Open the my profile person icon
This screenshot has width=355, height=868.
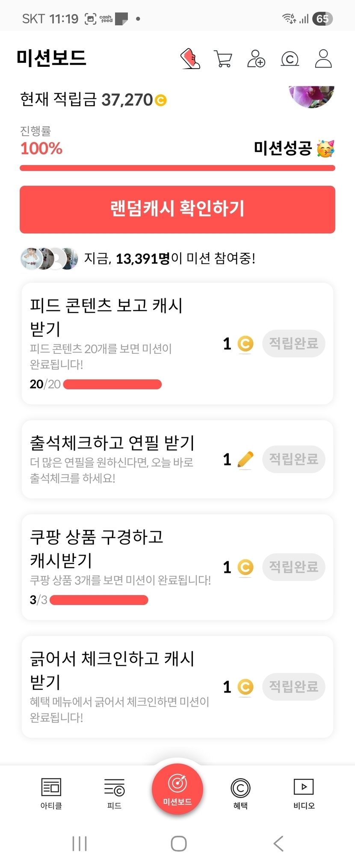pos(323,59)
